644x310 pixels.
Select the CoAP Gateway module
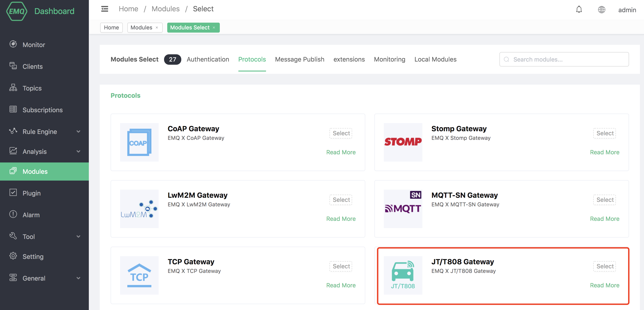(x=341, y=133)
